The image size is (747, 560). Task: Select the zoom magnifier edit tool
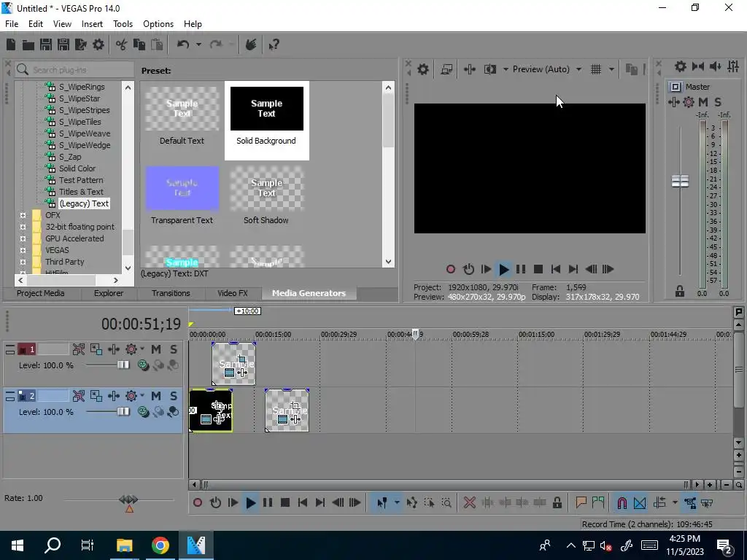[446, 503]
